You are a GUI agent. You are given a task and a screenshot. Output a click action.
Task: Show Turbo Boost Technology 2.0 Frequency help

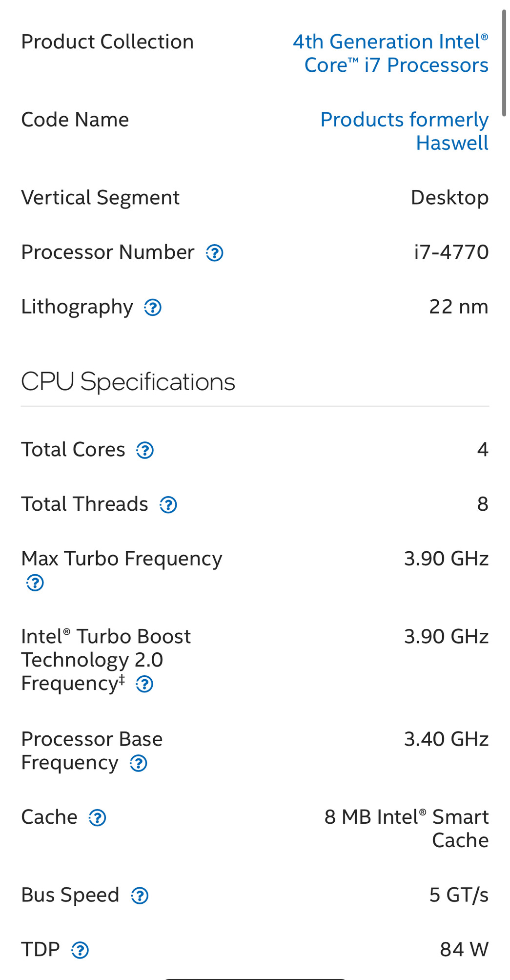click(x=144, y=684)
